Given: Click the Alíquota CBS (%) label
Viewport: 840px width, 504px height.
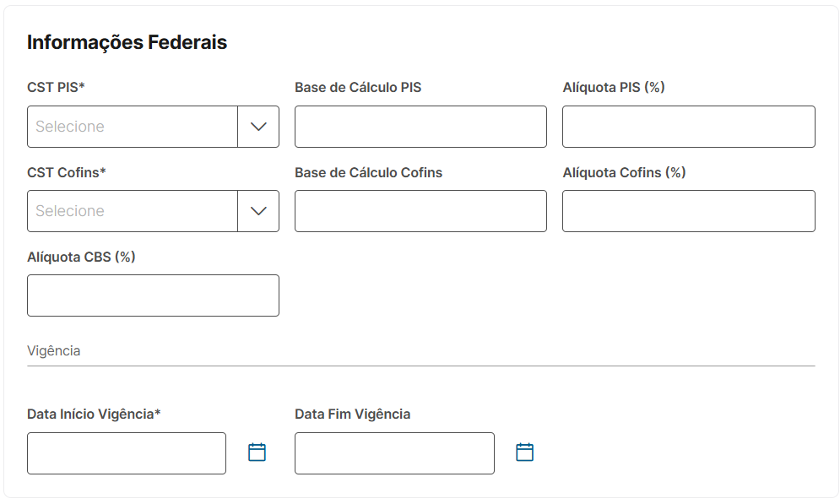Looking at the screenshot, I should 81,257.
